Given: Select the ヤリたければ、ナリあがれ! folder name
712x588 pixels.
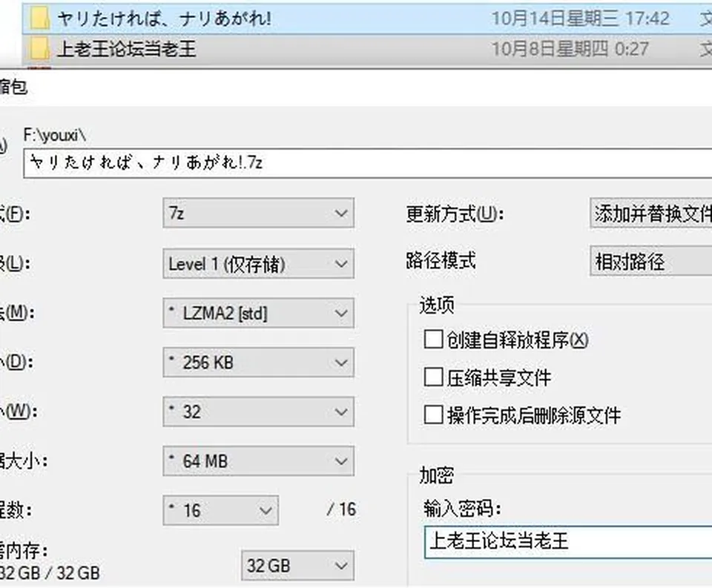Looking at the screenshot, I should click(164, 19).
